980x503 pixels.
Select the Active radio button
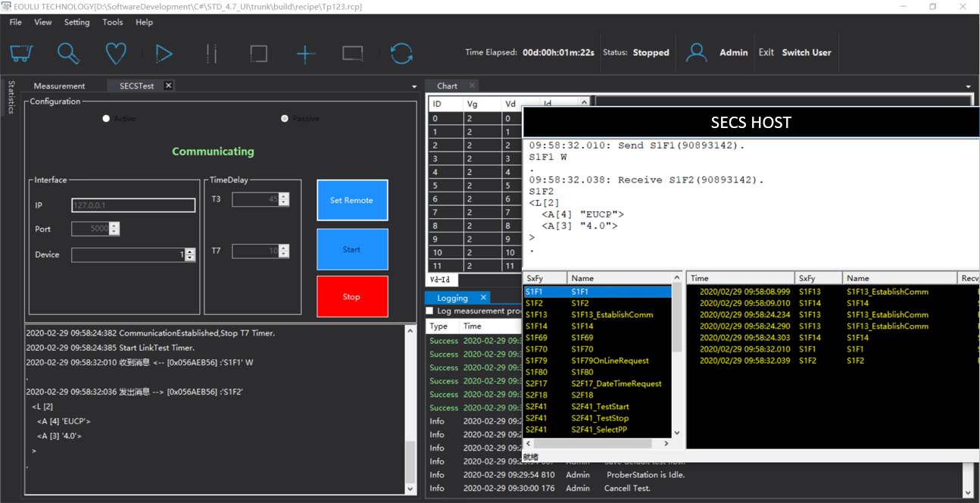[106, 118]
